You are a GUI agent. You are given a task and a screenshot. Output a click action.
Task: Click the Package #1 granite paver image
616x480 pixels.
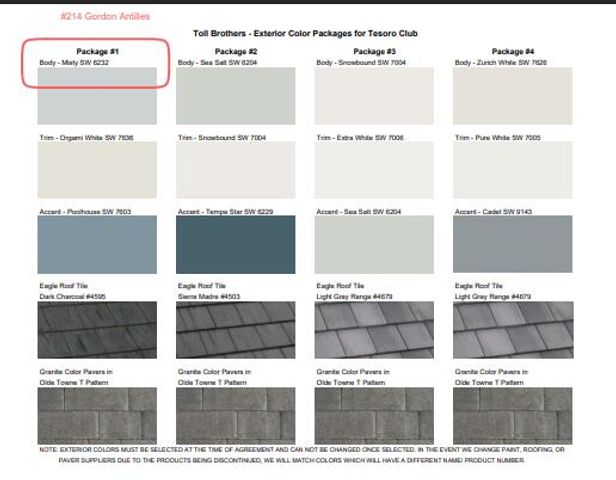[x=96, y=415]
